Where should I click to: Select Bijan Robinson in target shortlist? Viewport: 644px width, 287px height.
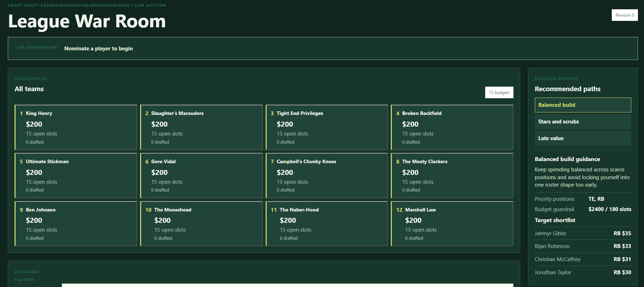(583, 246)
